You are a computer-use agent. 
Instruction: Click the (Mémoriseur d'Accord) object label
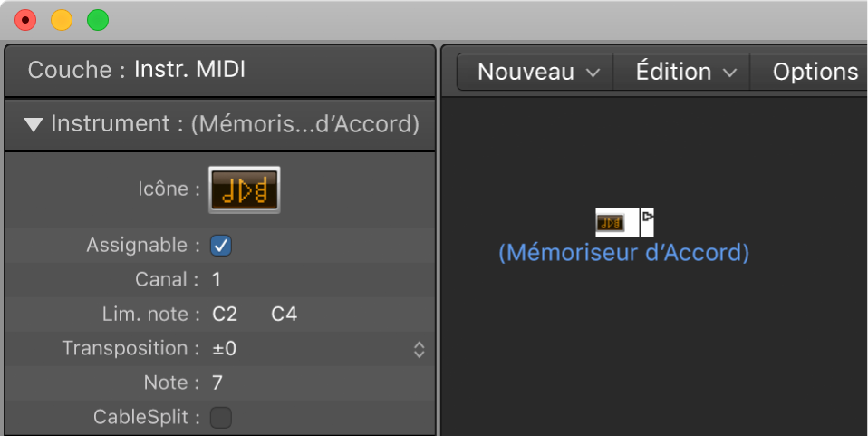[624, 253]
